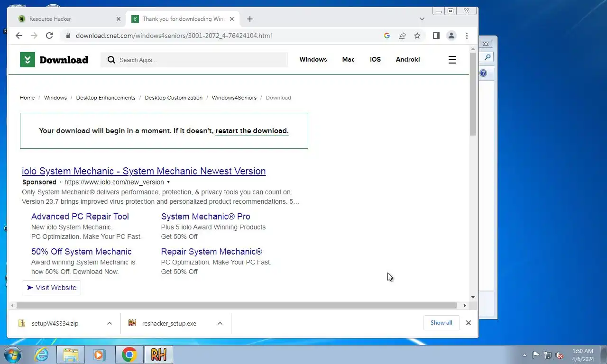Open the Windows Start button

pyautogui.click(x=12, y=355)
